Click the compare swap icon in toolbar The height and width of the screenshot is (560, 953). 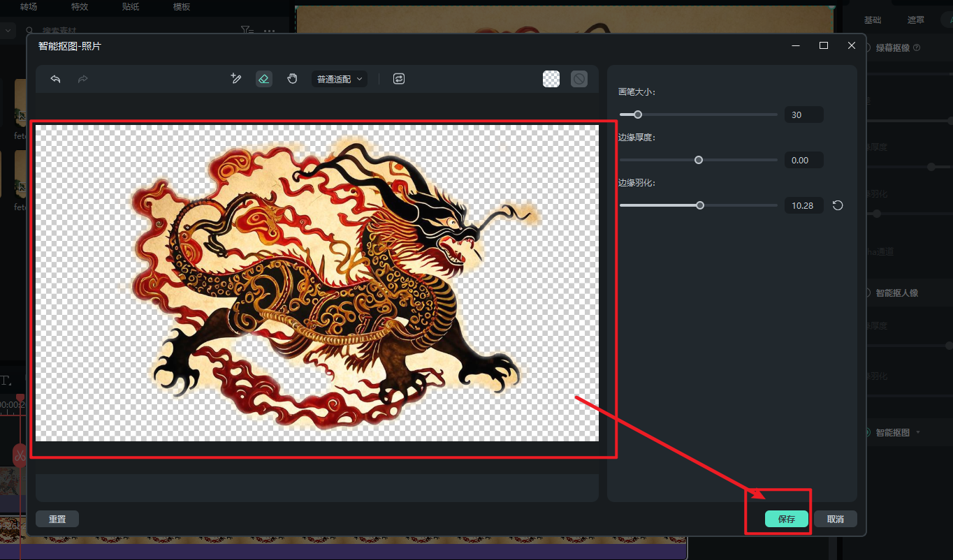[399, 79]
